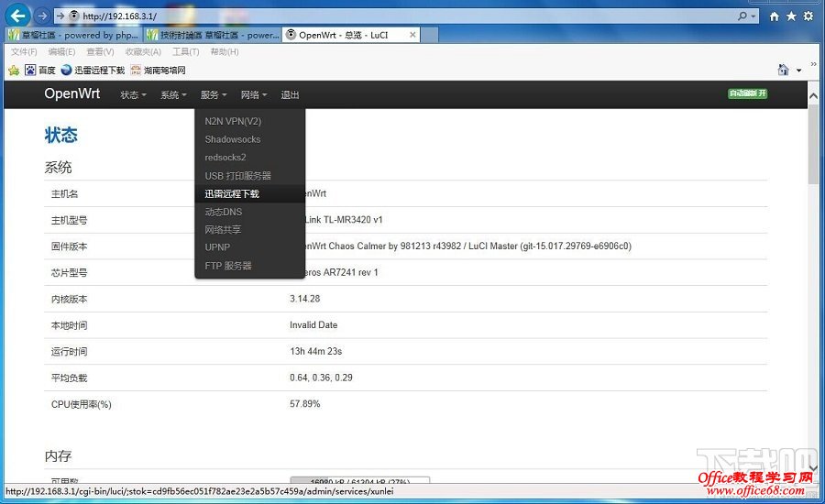Click the add-to-favorites star icon in bookmarks bar
Screen dimensions: 825x504
(x=14, y=70)
